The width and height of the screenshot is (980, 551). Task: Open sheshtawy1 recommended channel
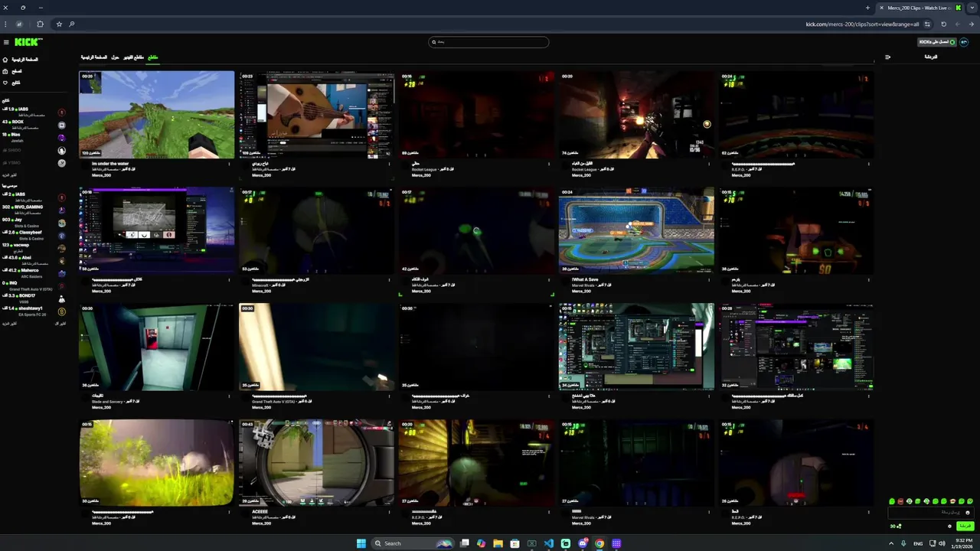click(x=34, y=310)
